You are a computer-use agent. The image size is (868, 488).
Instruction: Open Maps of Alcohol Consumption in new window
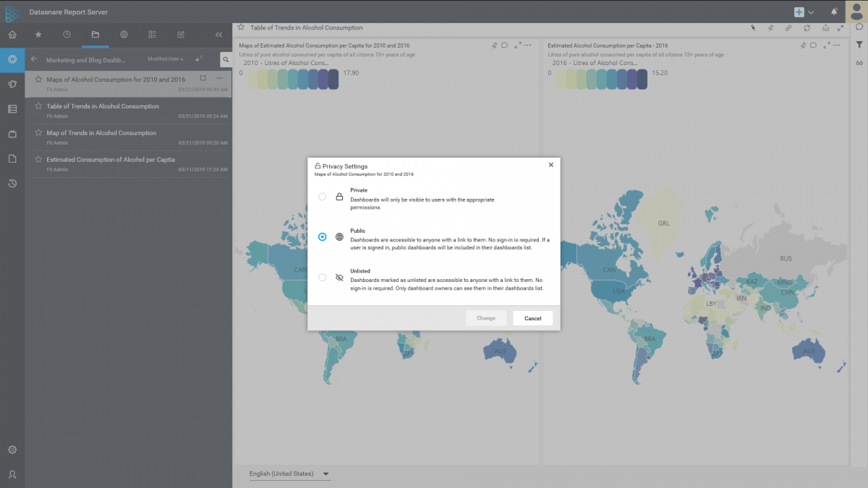(x=203, y=78)
